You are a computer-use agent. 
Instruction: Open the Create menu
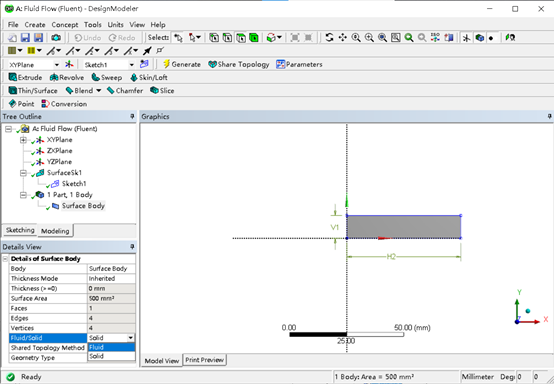tap(35, 25)
